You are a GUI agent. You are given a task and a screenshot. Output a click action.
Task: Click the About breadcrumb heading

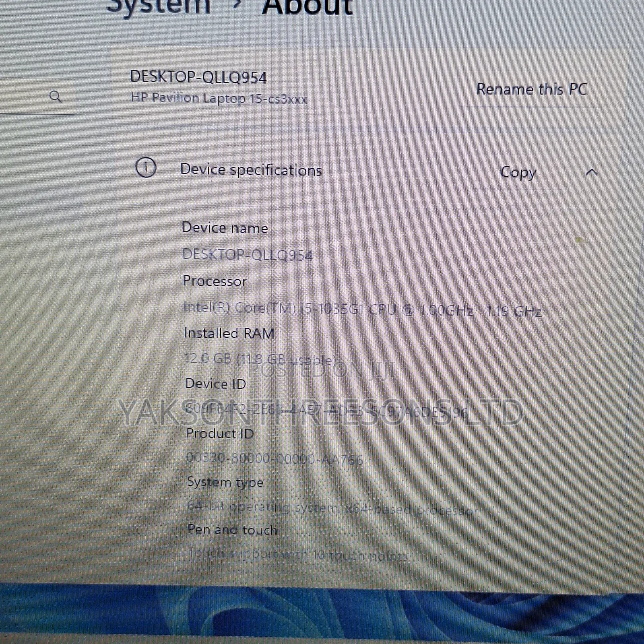tap(308, 7)
